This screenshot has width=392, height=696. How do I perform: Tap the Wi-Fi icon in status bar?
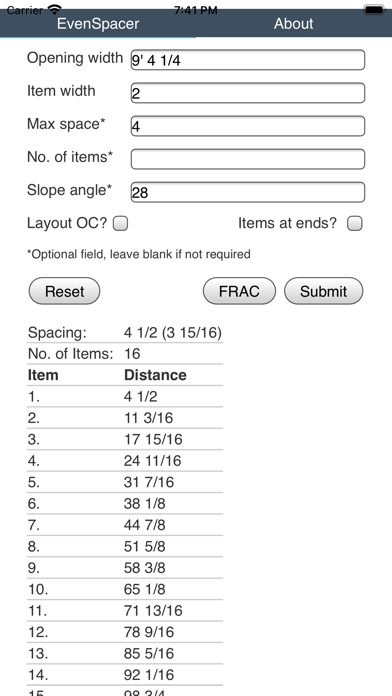(54, 8)
